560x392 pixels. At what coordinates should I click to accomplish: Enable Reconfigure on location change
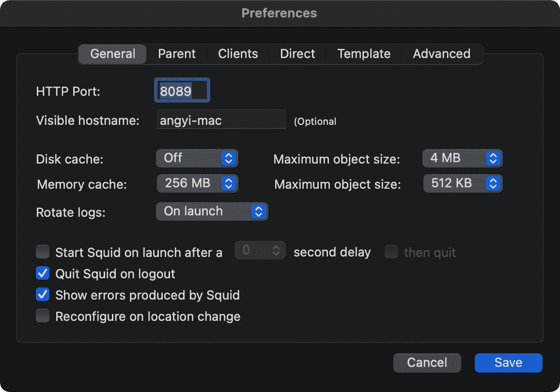click(x=43, y=317)
